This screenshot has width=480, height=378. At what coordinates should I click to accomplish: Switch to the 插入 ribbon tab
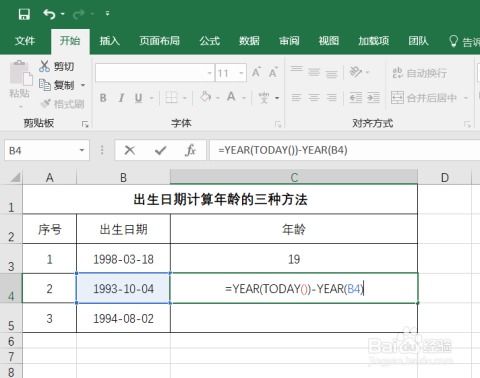pos(110,41)
